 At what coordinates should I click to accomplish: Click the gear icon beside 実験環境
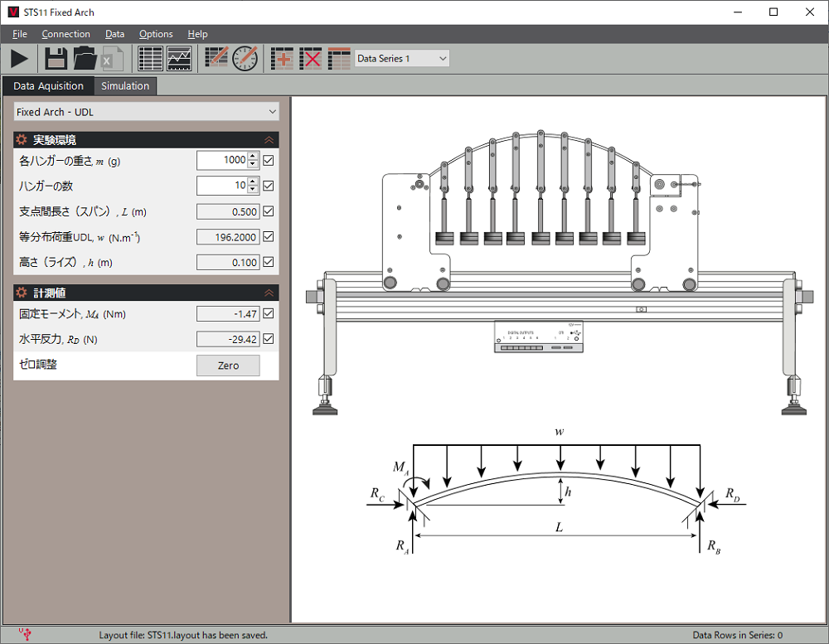(22, 139)
